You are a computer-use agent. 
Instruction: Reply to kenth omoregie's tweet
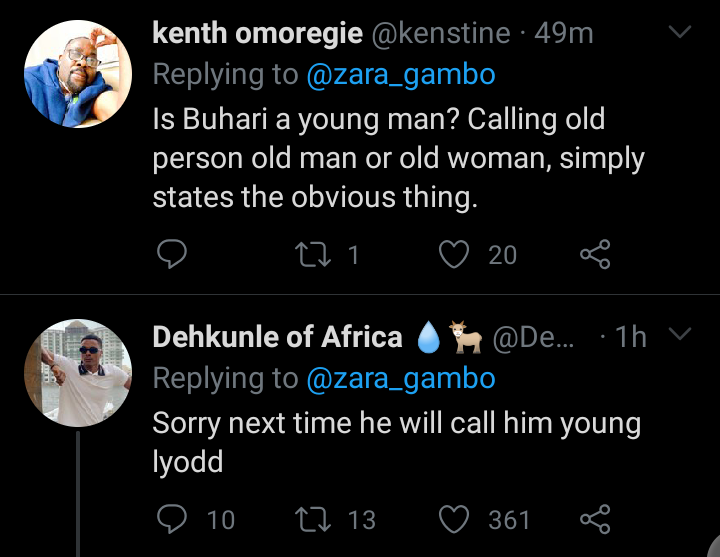pyautogui.click(x=172, y=255)
